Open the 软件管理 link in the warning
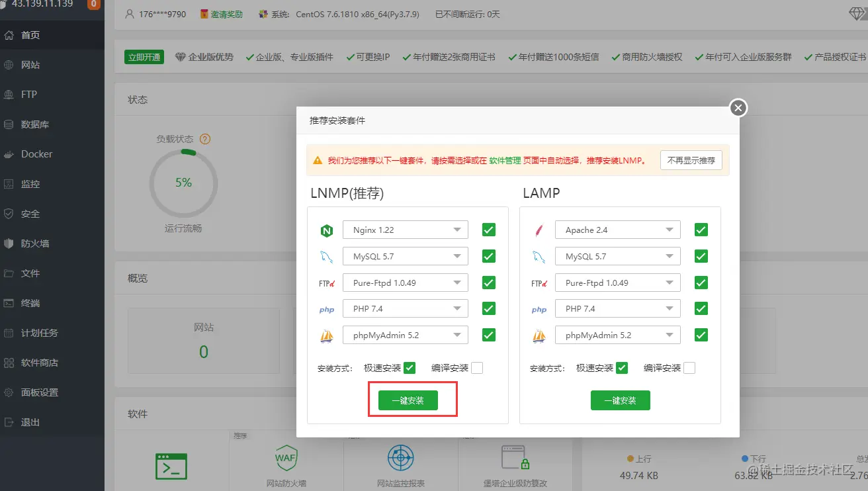 505,160
